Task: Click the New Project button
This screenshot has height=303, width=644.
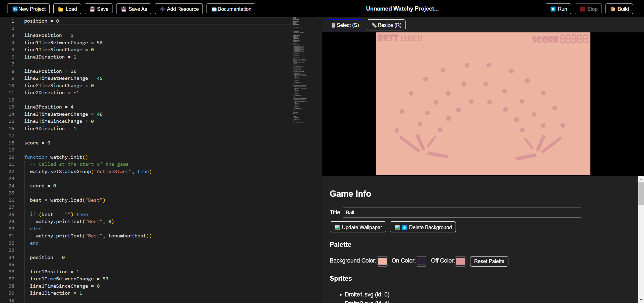Action: (x=29, y=9)
